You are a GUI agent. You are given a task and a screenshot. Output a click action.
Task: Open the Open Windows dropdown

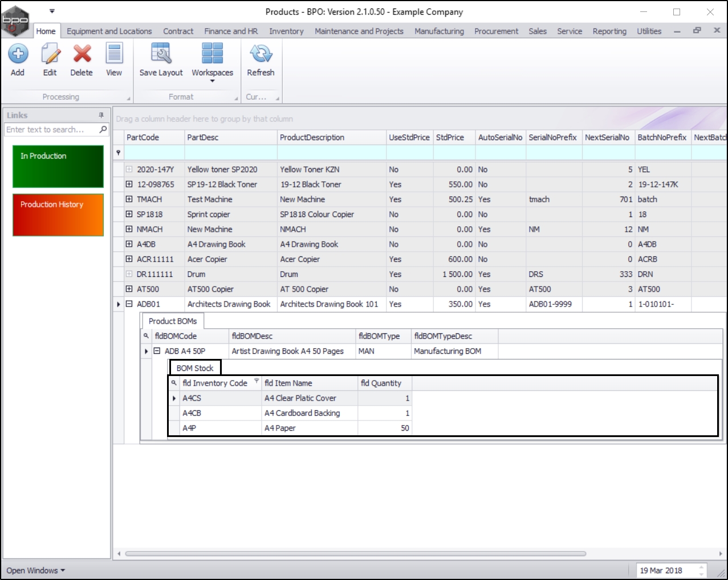coord(35,570)
